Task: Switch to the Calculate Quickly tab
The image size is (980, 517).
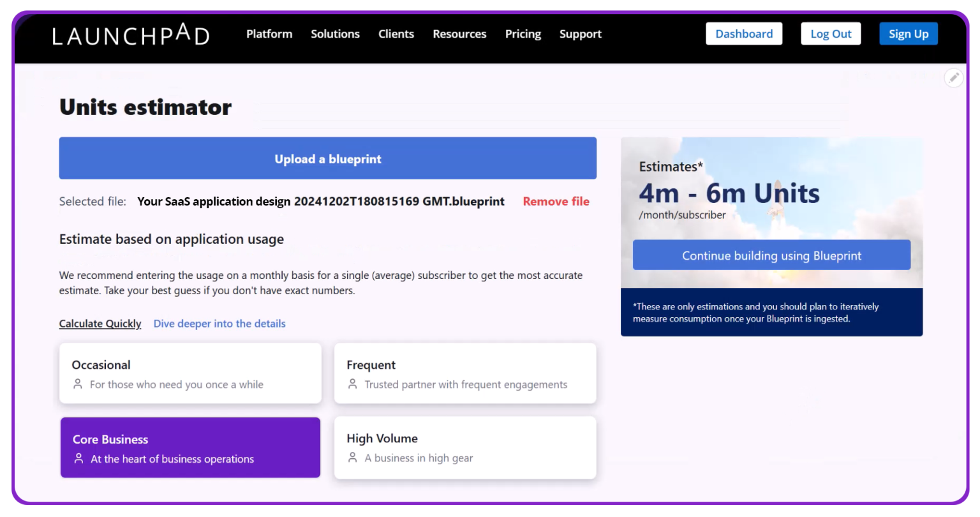Action: point(100,324)
